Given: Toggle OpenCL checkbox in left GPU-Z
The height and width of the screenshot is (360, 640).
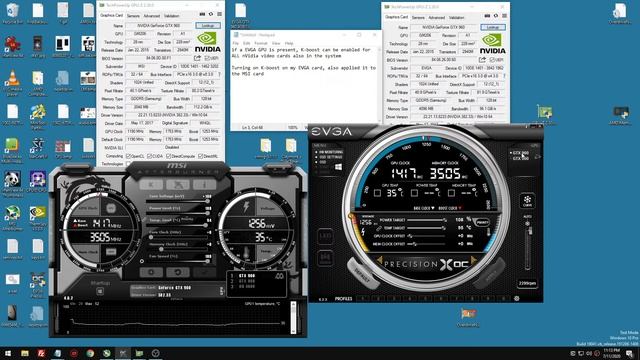Looking at the screenshot, I should click(128, 156).
